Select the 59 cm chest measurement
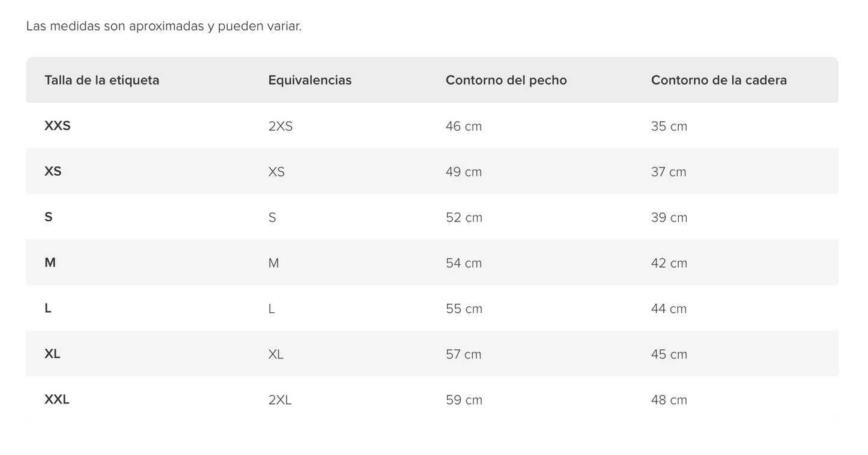Viewport: 868px width, 455px height. (x=464, y=400)
